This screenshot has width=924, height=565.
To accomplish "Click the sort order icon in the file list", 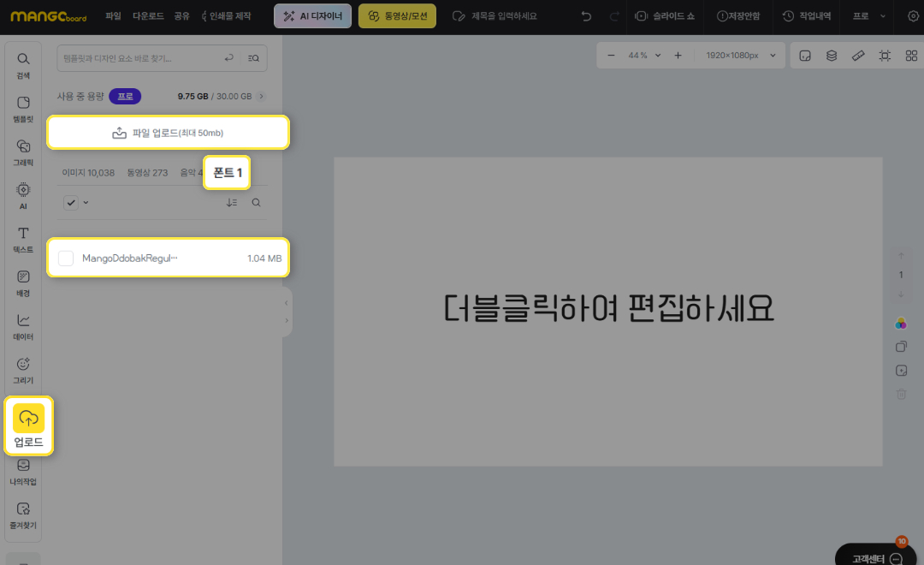I will point(232,203).
